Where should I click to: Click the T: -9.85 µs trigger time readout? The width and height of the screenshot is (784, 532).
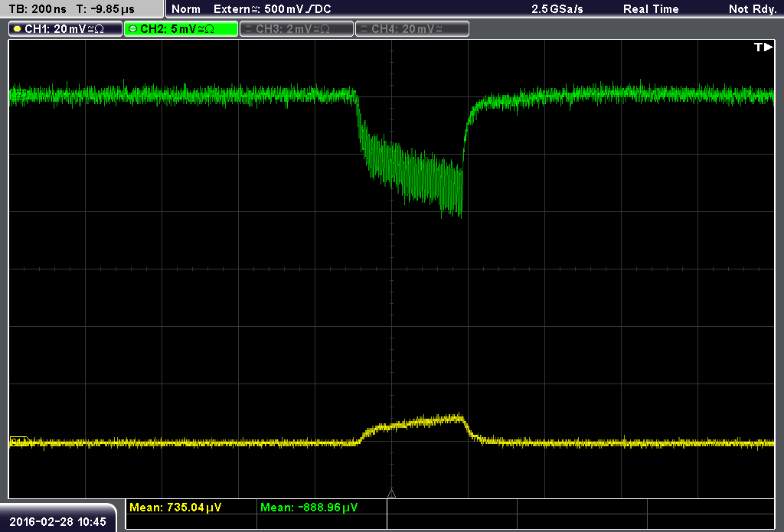(105, 9)
